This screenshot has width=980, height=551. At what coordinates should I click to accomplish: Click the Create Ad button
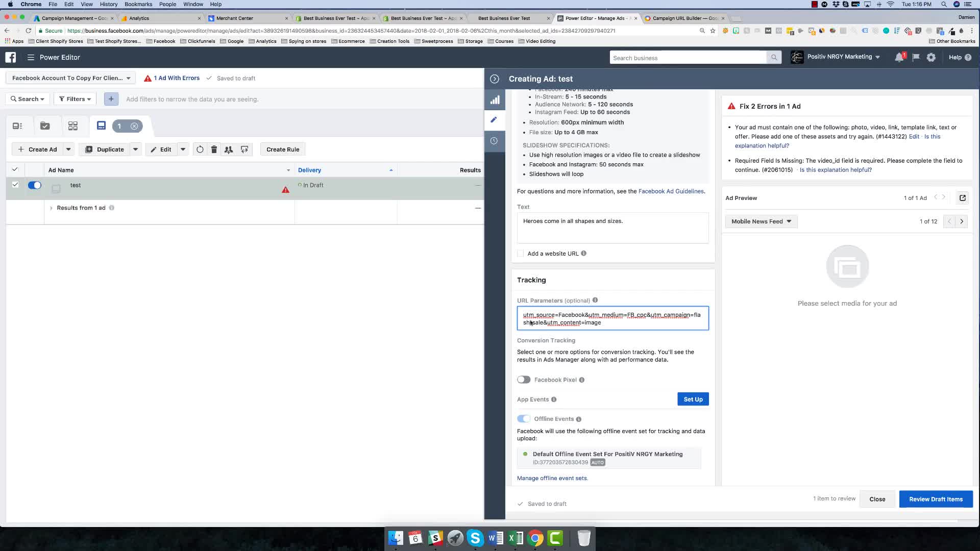click(37, 149)
